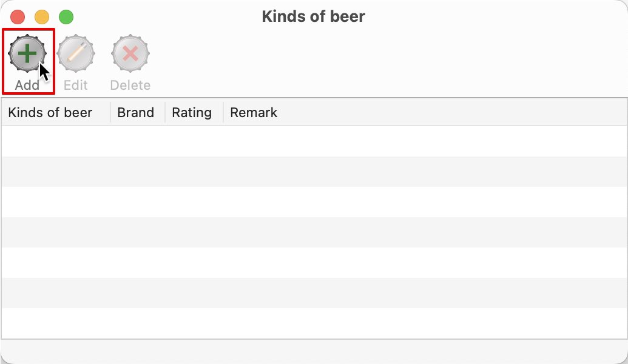628x364 pixels.
Task: Zoom the window using the green button
Action: pyautogui.click(x=66, y=17)
